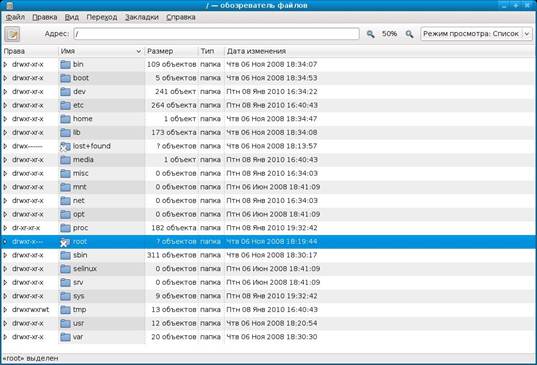Click the 50% zoom level button
The image size is (537, 365).
(x=389, y=34)
